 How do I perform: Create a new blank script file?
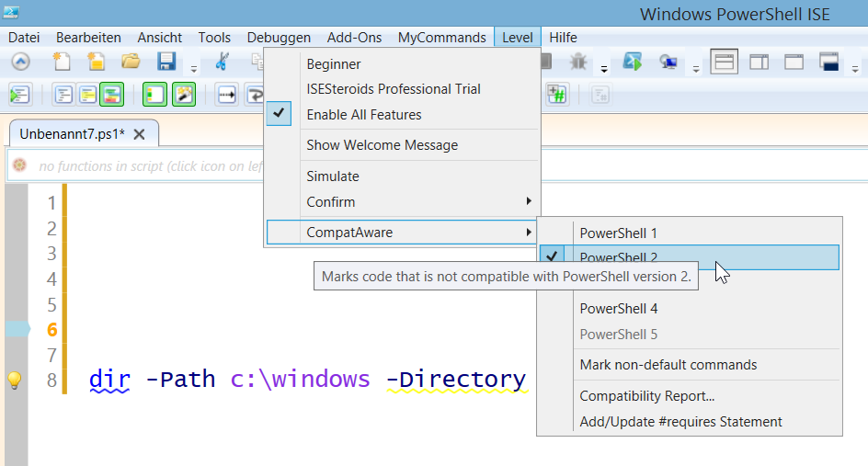[62, 63]
